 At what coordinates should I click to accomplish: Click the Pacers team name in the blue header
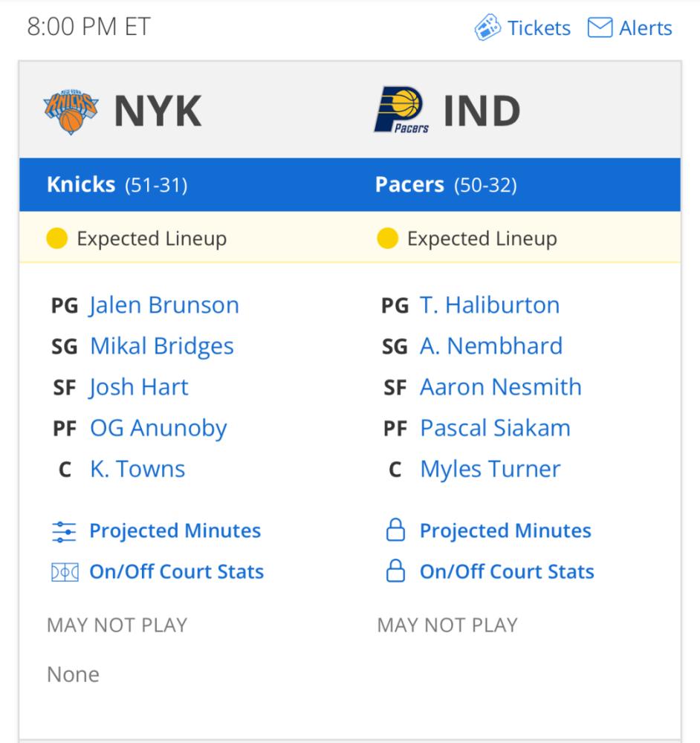click(x=409, y=184)
